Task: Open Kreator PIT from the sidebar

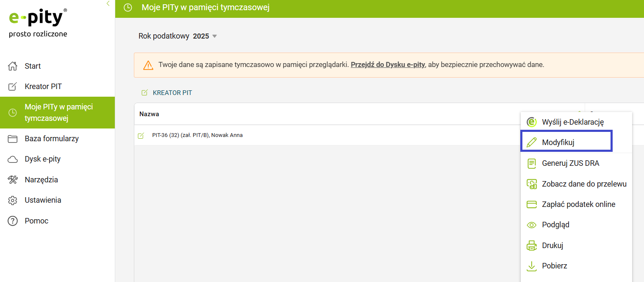Action: point(43,87)
